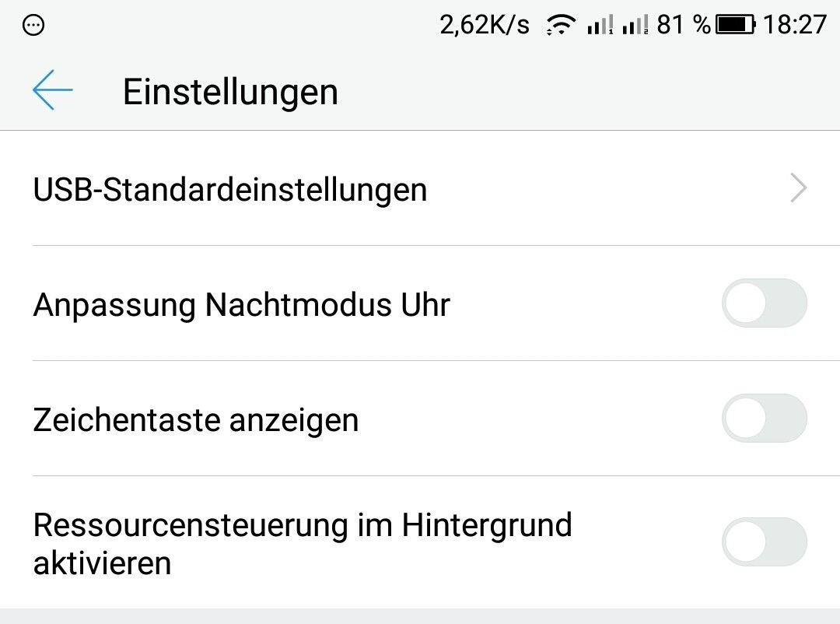Tap the 2,62K/s network speed indicator
This screenshot has width=840, height=624.
[485, 25]
